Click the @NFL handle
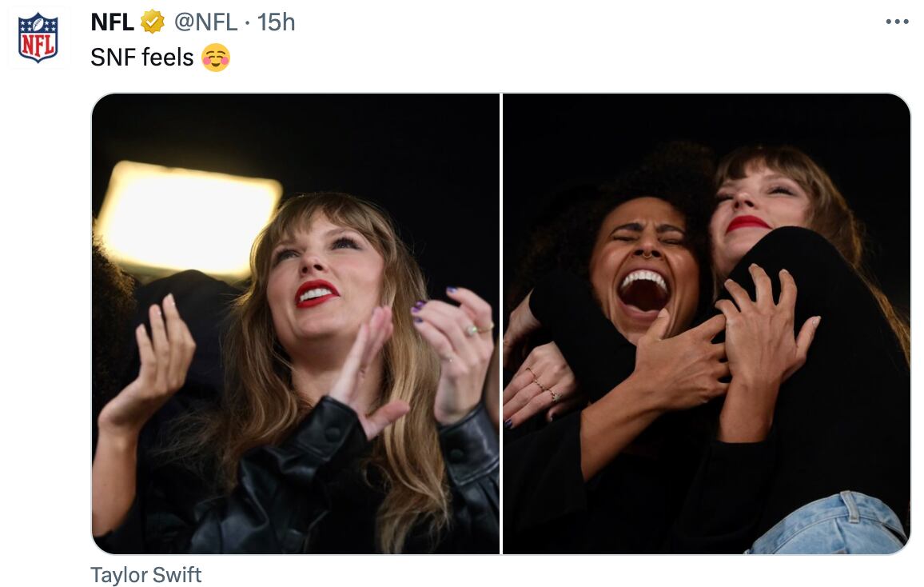 (205, 22)
